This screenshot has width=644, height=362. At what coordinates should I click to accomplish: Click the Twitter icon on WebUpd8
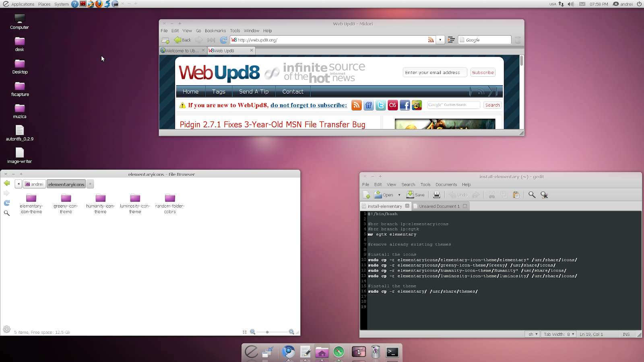point(380,105)
